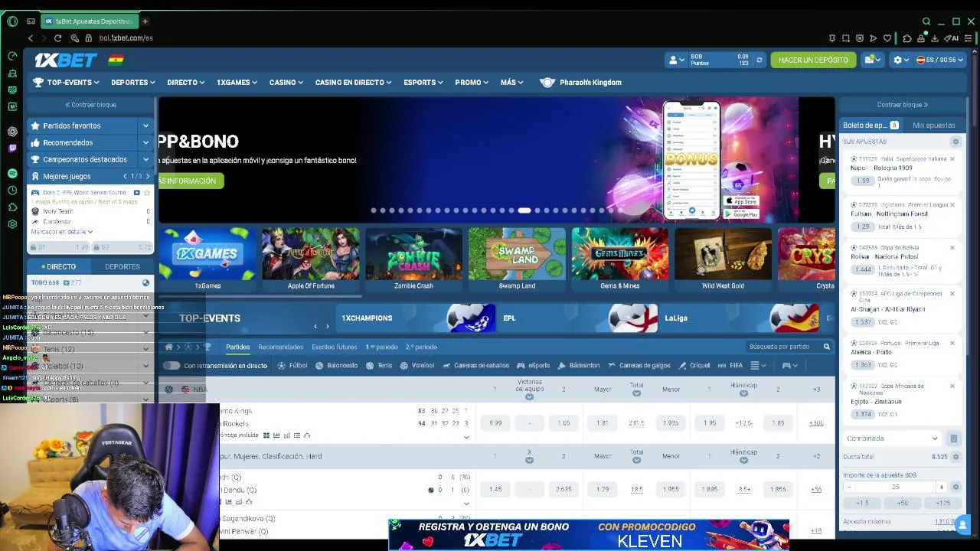The image size is (980, 551).
Task: Switch to DIRECTO tab in sidebar
Action: click(x=60, y=266)
